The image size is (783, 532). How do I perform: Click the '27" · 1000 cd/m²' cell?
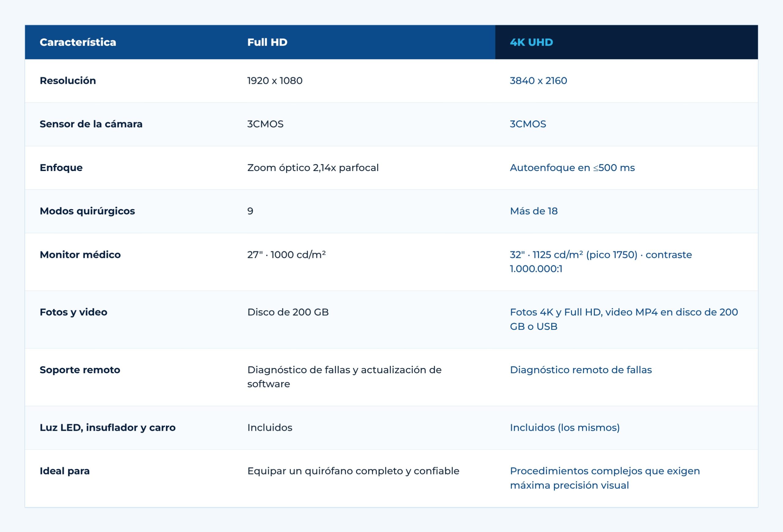(x=286, y=255)
